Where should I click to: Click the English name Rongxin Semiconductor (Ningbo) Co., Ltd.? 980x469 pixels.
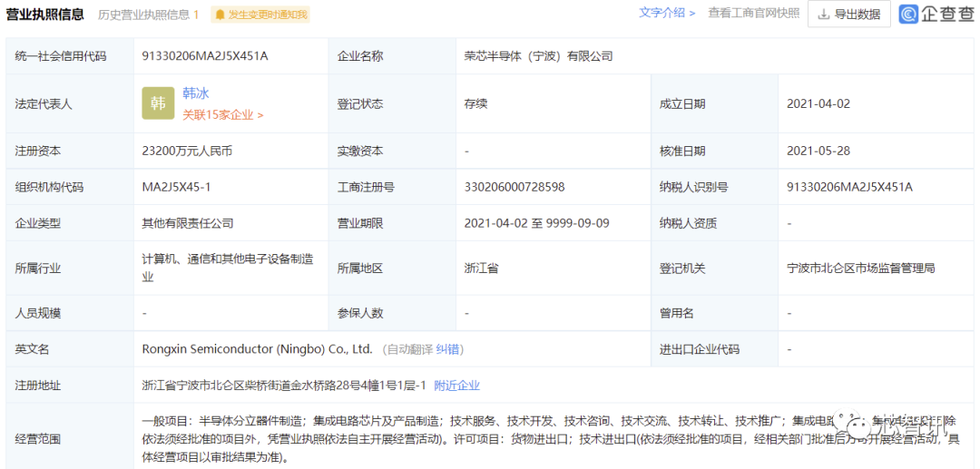[x=258, y=349]
